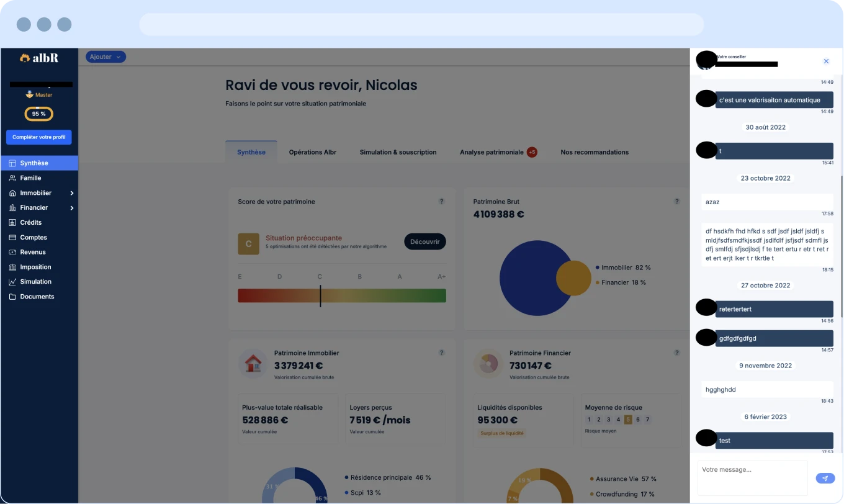Select the Comptes card icon in sidebar
844x504 pixels.
pyautogui.click(x=12, y=238)
